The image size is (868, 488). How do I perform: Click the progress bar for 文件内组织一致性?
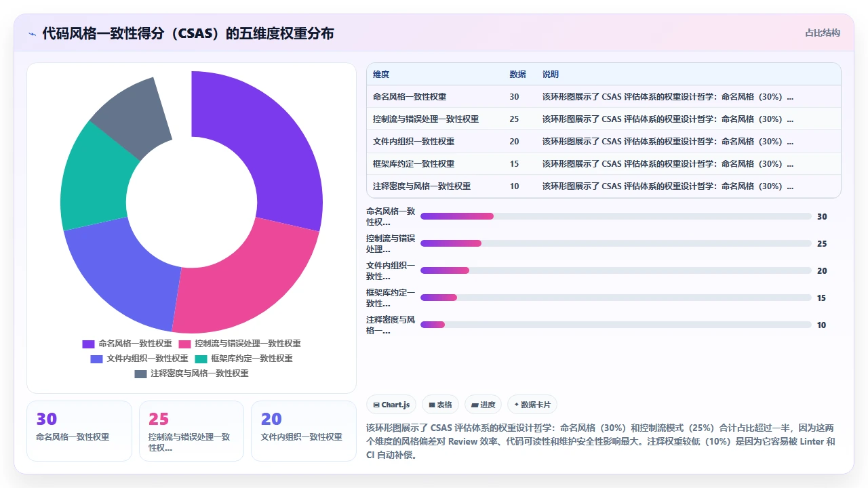[x=616, y=270]
